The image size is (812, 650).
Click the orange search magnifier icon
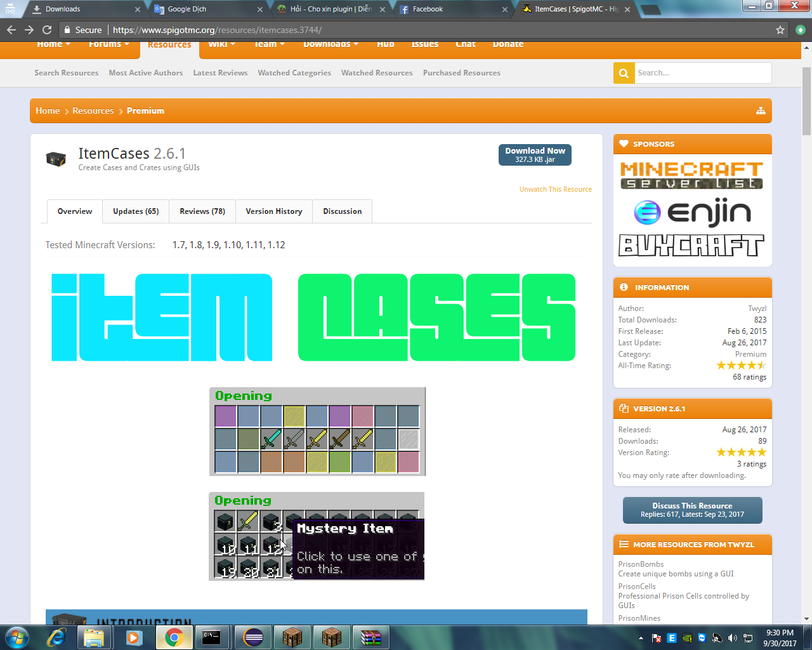[624, 73]
